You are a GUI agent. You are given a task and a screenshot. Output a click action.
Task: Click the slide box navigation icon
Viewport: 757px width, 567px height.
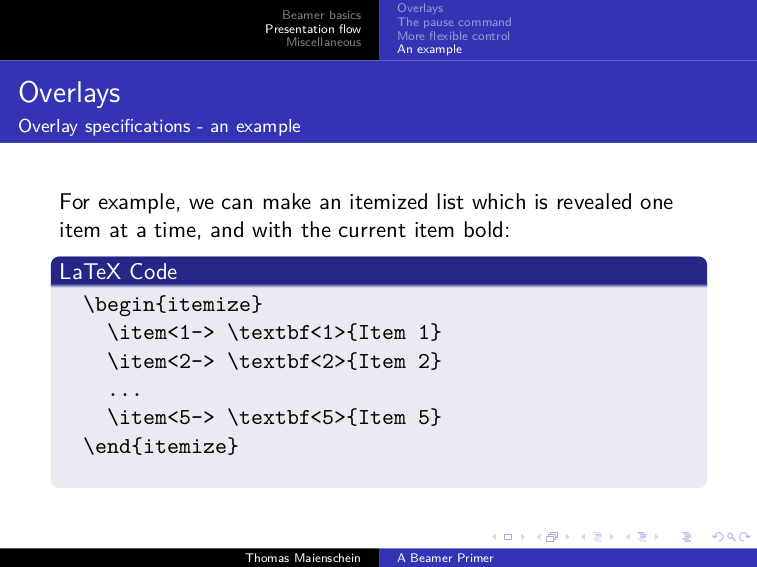click(507, 538)
